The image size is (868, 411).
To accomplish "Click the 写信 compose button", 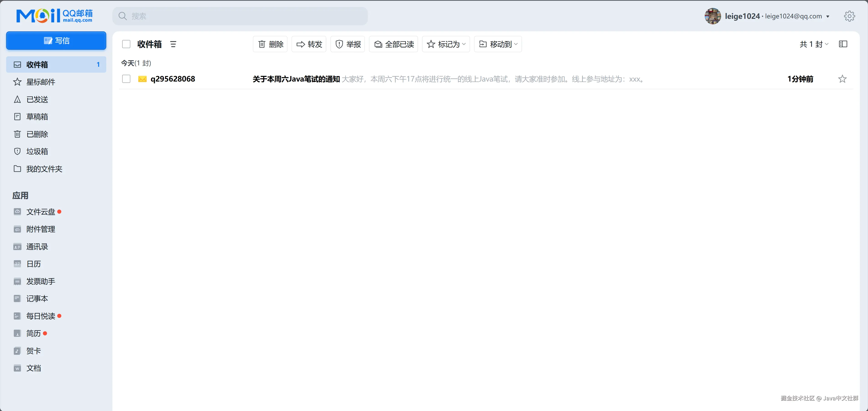I will coord(56,40).
